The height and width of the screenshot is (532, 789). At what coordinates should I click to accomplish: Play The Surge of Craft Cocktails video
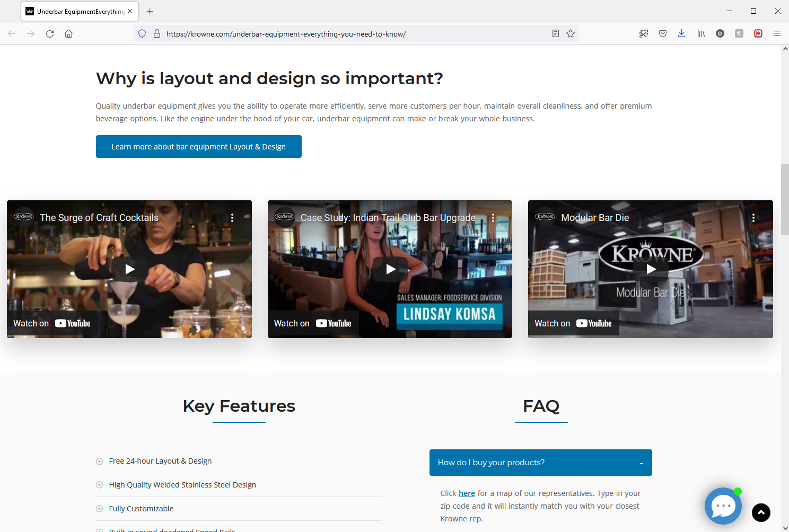[129, 269]
